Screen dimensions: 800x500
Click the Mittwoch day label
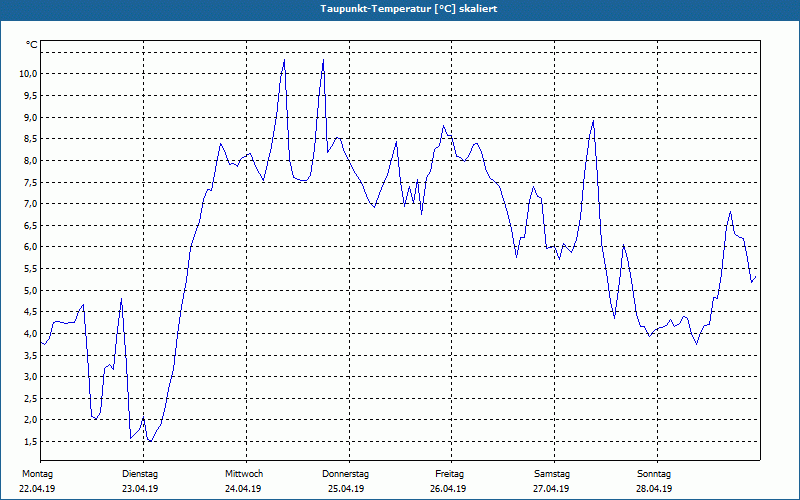pos(244,474)
